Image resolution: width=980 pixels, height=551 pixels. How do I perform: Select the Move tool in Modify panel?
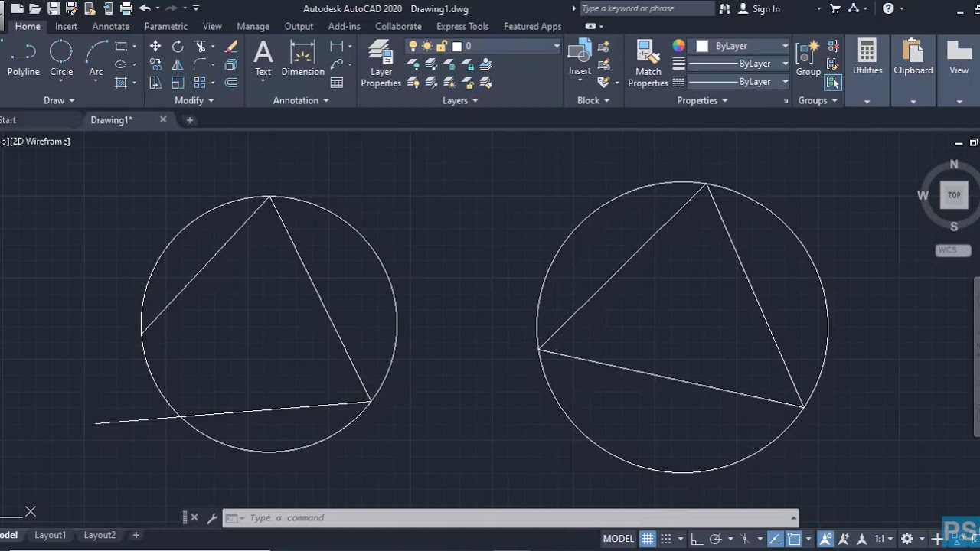point(155,47)
